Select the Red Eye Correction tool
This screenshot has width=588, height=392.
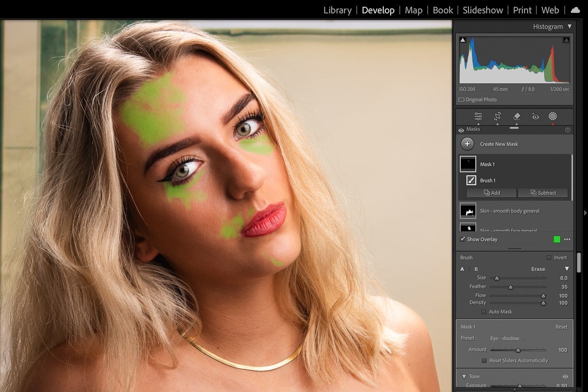pyautogui.click(x=535, y=116)
